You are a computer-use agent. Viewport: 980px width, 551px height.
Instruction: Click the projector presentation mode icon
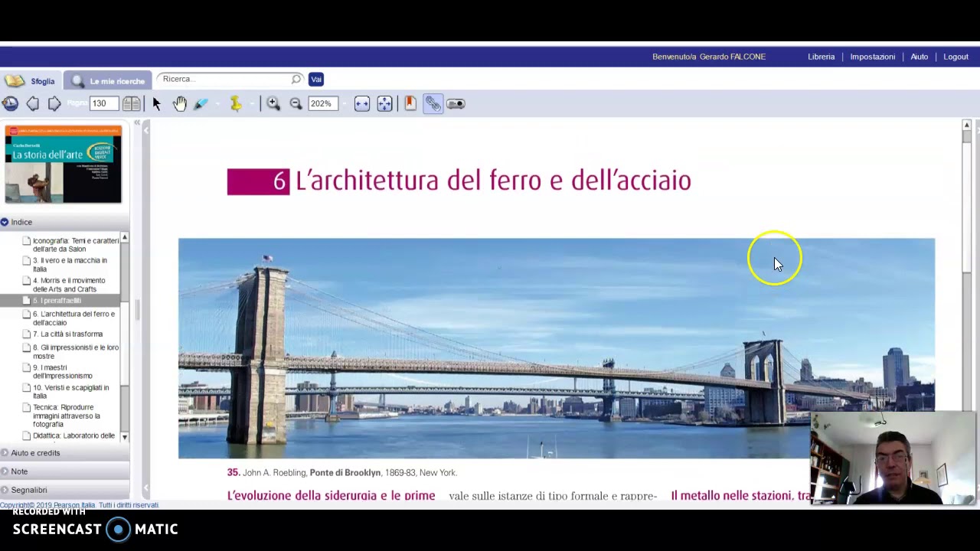tap(456, 103)
